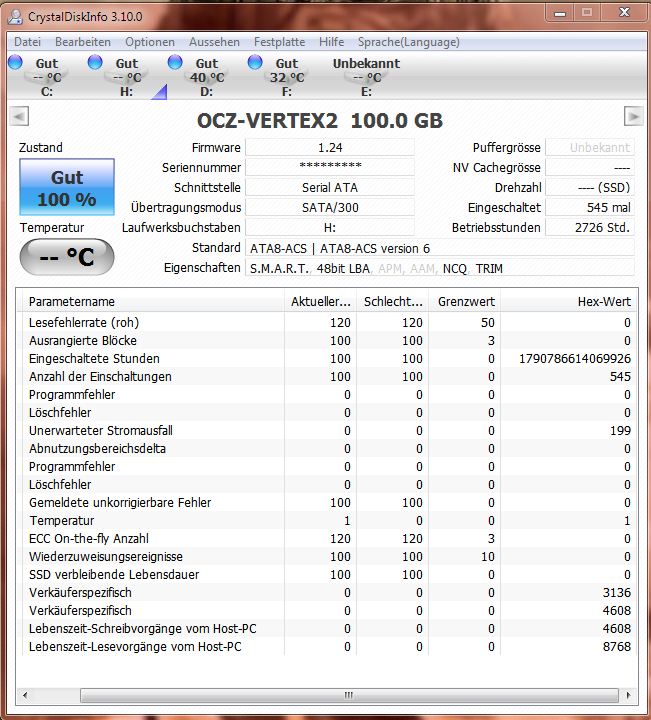Go to previous disk with left arrow
Image resolution: width=651 pixels, height=720 pixels.
19,116
